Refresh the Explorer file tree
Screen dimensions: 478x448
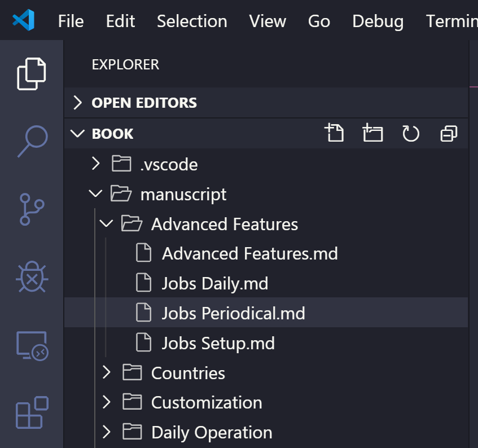pos(411,133)
